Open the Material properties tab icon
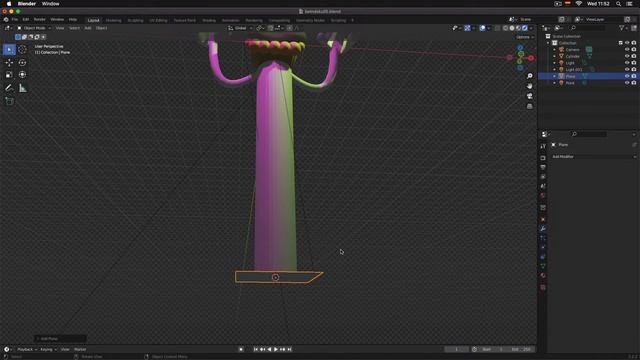 click(x=543, y=276)
